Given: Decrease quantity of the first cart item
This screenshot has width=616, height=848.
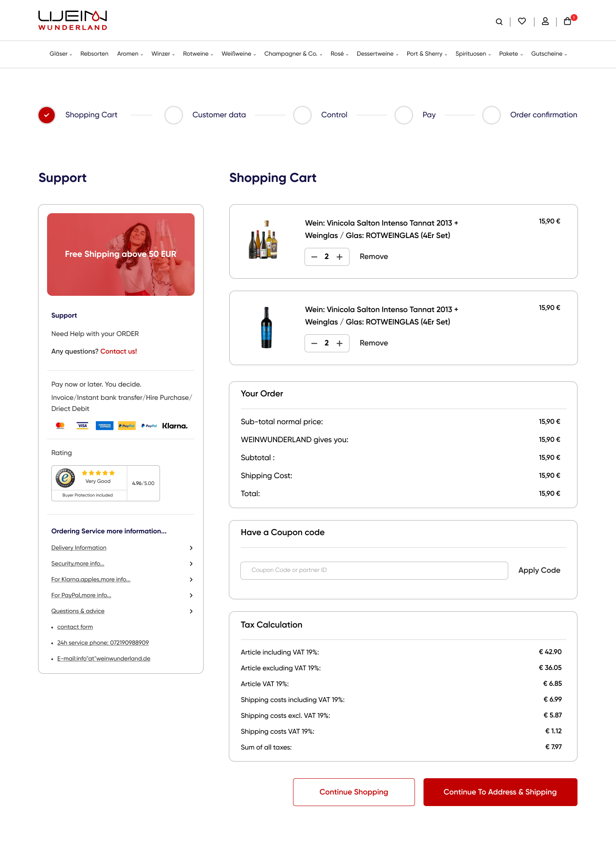Looking at the screenshot, I should (314, 257).
